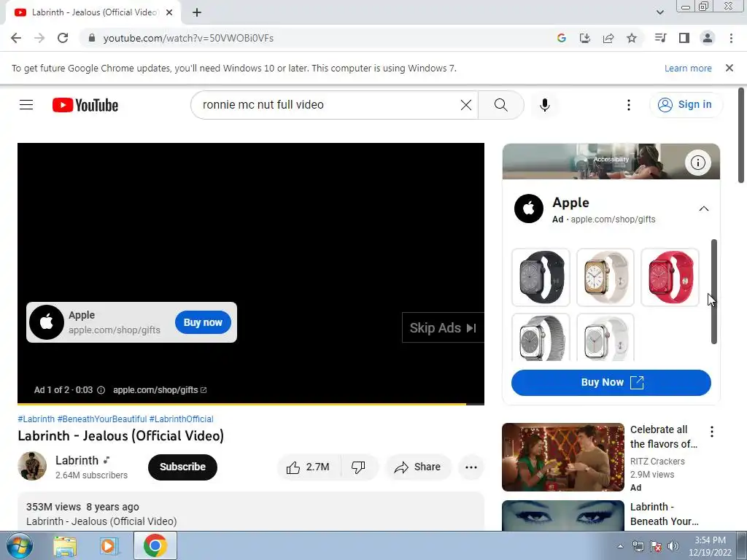The image size is (747, 560).
Task: Select the gold starlight Apple Watch thumbnail
Action: (x=605, y=277)
